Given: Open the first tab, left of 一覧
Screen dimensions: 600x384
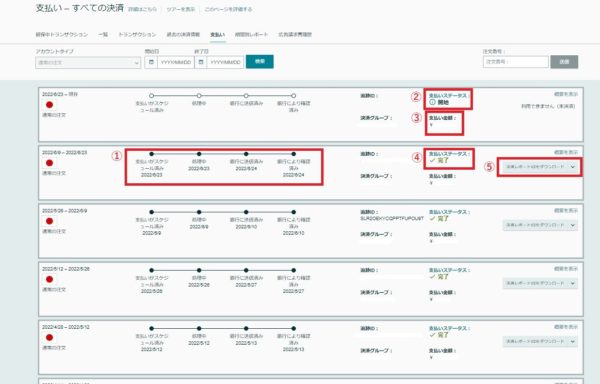Looking at the screenshot, I should 62,34.
